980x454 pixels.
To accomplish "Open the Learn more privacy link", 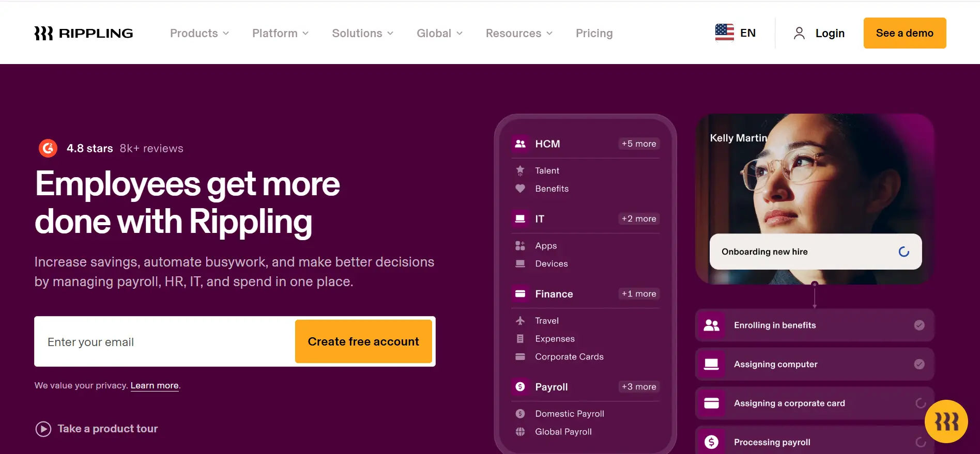I will pos(155,385).
